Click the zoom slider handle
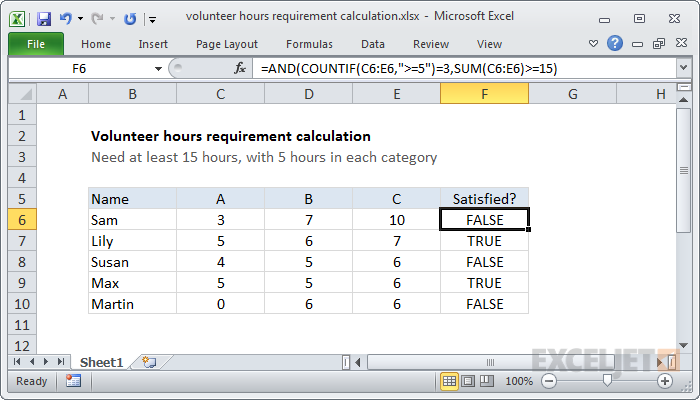 (607, 380)
